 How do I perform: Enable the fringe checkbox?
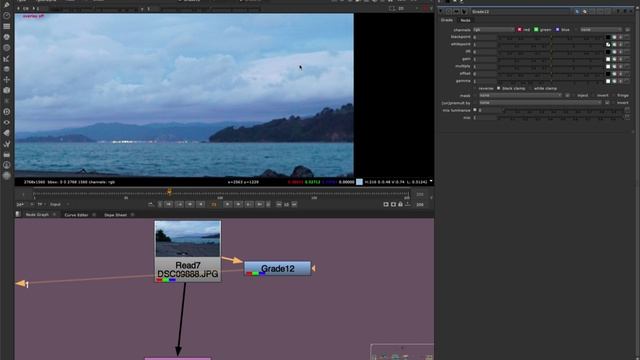coord(613,96)
